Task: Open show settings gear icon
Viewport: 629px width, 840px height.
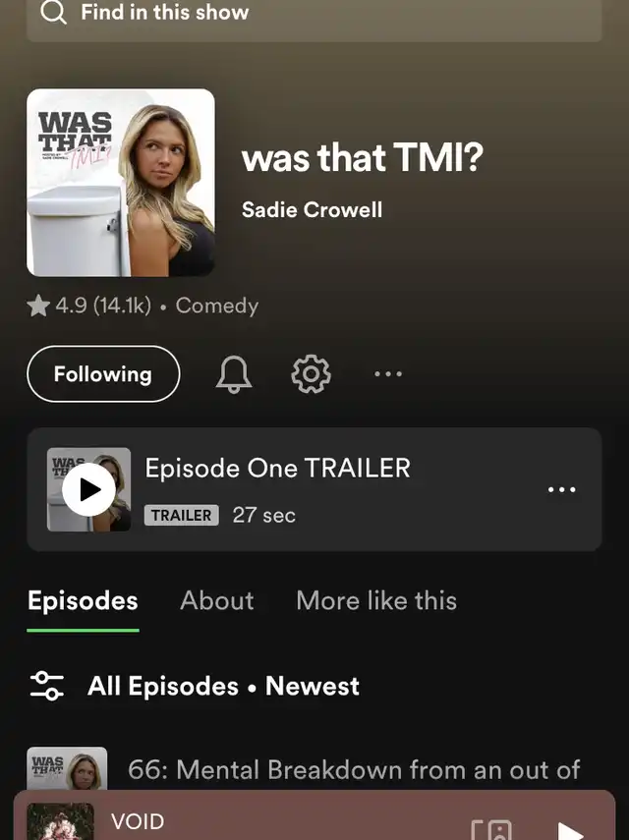Action: 311,374
